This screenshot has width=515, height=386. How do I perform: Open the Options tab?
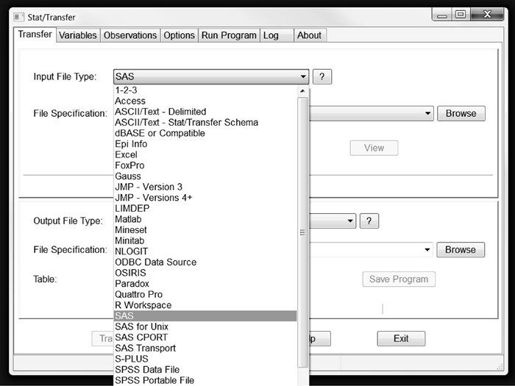(179, 35)
